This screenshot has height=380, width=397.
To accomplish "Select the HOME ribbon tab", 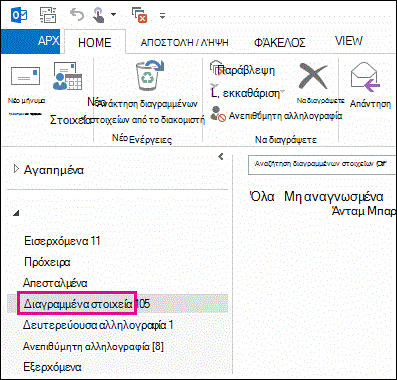I will [95, 42].
